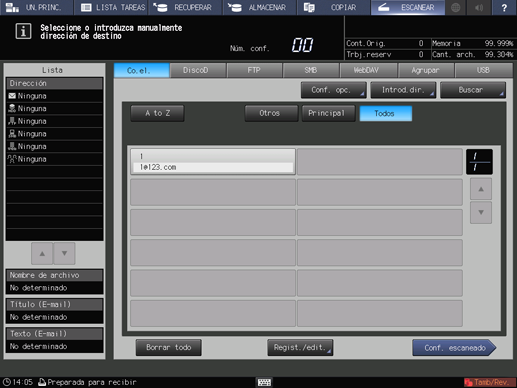Select the ESCANEAR mode tab
Viewport: 517px width, 388px height.
click(x=408, y=7)
